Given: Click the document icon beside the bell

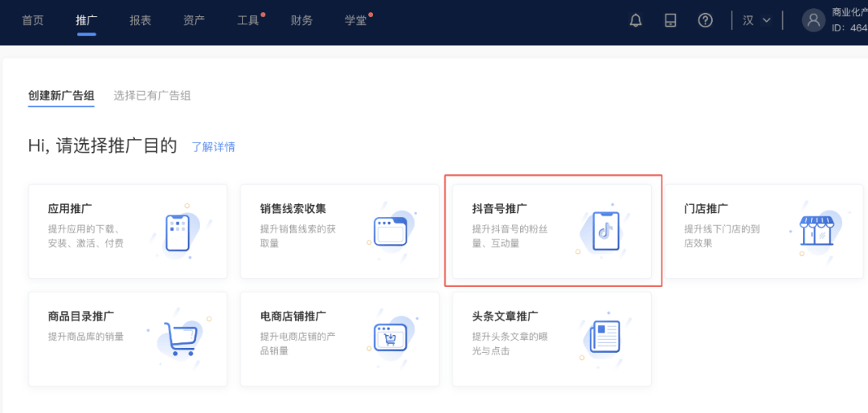Looking at the screenshot, I should (x=670, y=21).
